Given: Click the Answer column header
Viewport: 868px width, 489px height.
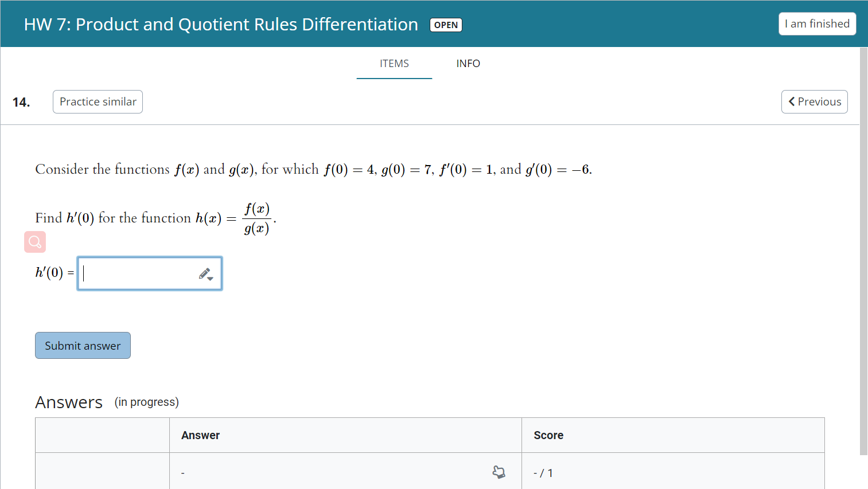Looking at the screenshot, I should point(201,435).
